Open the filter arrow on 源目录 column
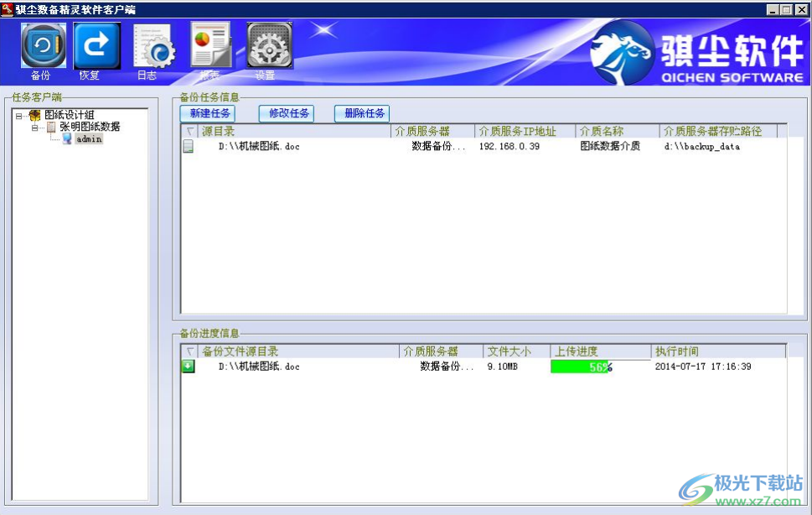The height and width of the screenshot is (515, 812). coord(189,131)
